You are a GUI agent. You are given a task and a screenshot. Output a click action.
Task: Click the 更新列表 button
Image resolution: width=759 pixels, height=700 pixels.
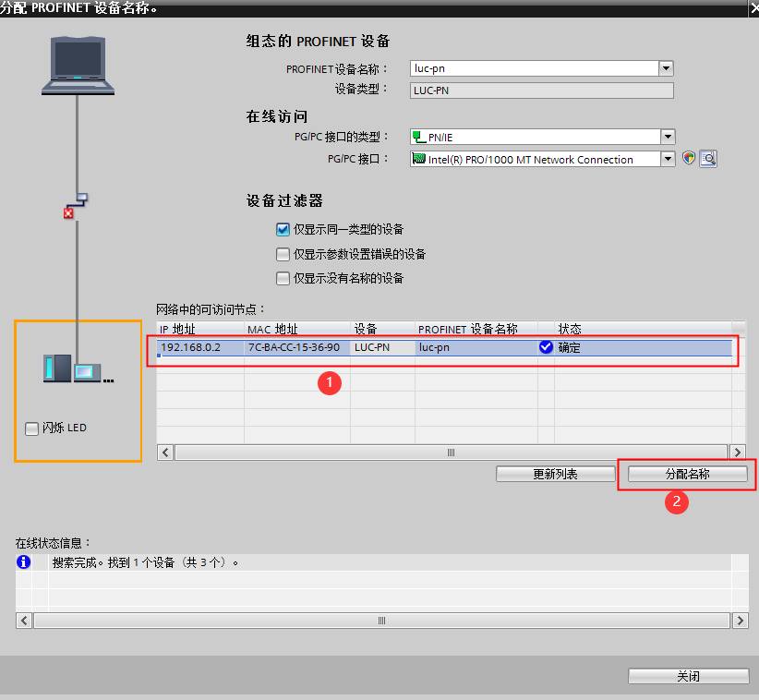555,474
